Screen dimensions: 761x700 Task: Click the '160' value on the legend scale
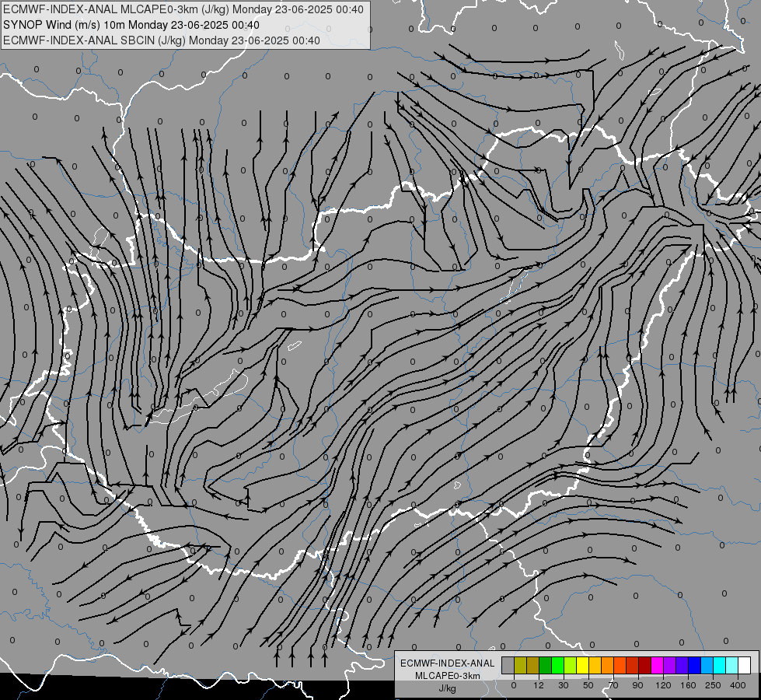pyautogui.click(x=688, y=685)
